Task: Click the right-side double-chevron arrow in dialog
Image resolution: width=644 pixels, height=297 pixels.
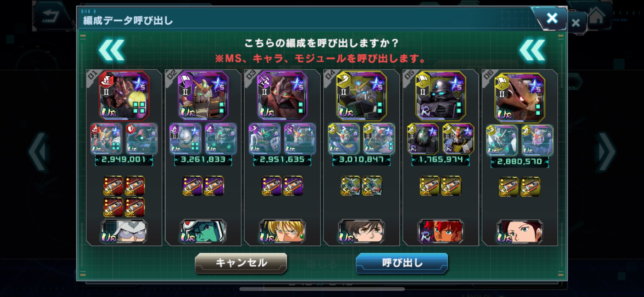Action: [532, 50]
